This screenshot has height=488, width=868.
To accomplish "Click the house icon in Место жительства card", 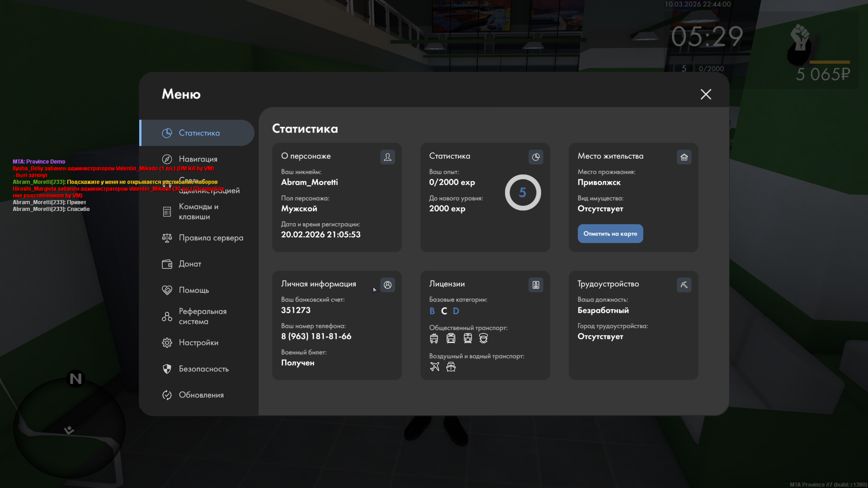I will pyautogui.click(x=684, y=157).
